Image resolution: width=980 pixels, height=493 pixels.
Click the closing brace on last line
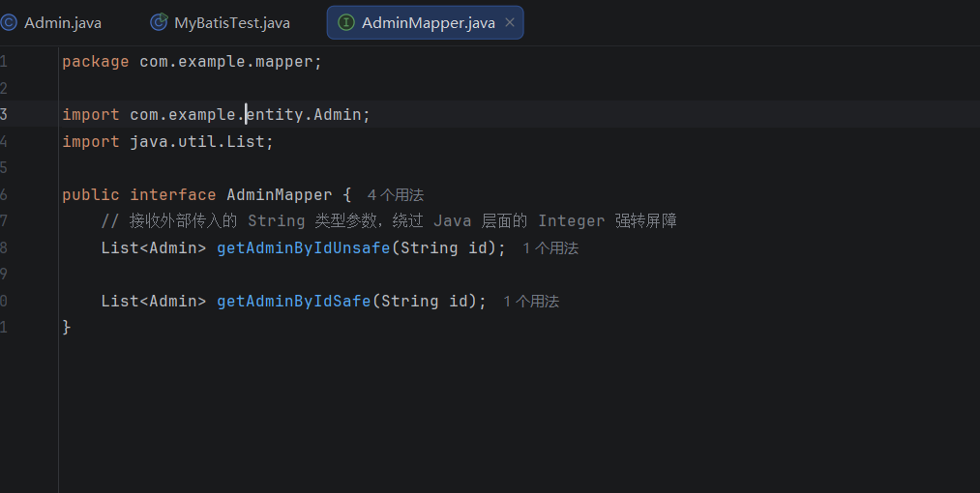pyautogui.click(x=66, y=327)
